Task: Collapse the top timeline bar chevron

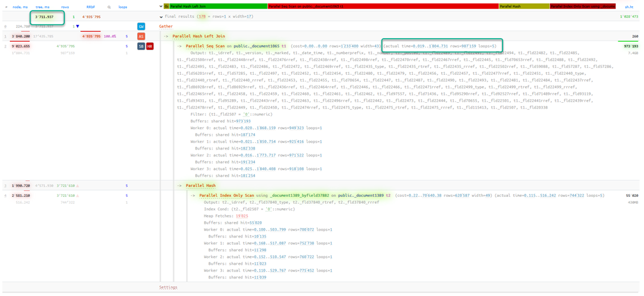Action: coord(161,6)
